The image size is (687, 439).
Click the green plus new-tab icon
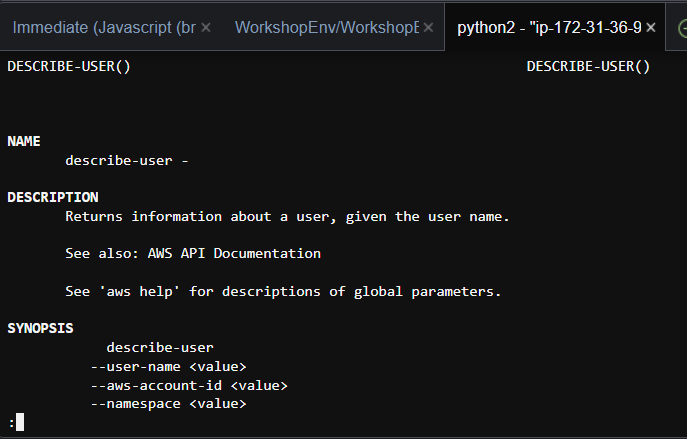682,28
